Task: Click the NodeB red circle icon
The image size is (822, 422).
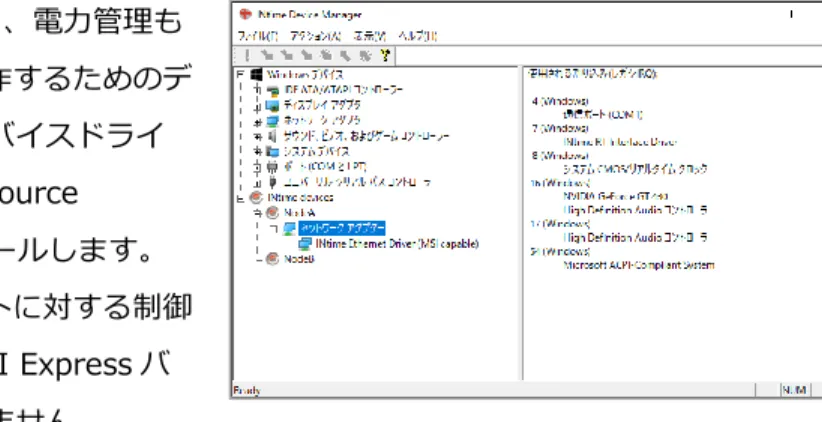Action: (273, 259)
